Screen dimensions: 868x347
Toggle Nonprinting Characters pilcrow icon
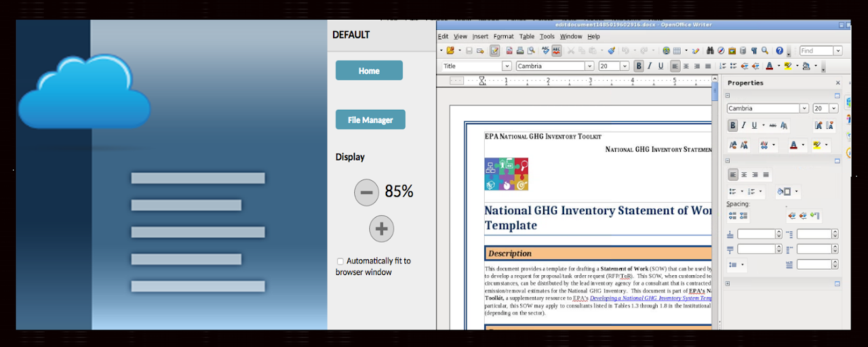tap(754, 50)
